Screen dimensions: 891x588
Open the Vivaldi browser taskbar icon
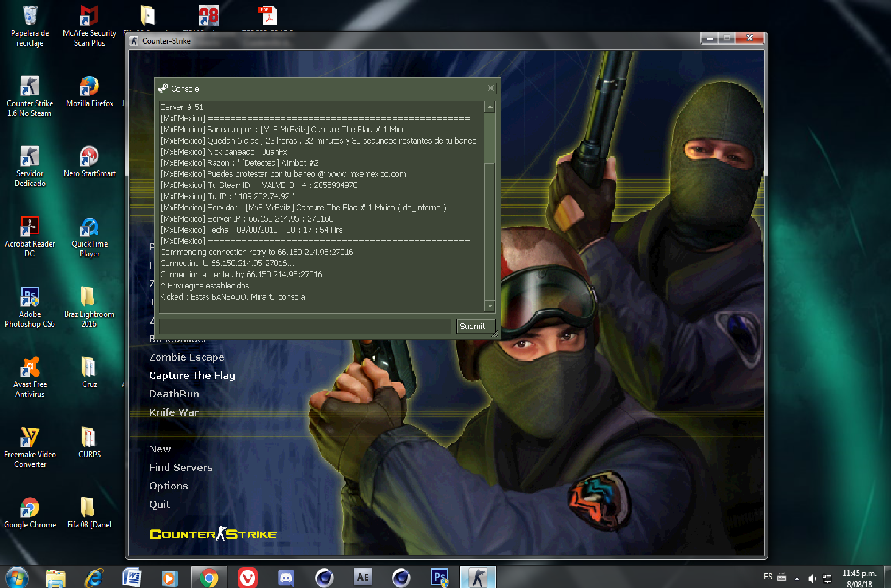coord(247,578)
